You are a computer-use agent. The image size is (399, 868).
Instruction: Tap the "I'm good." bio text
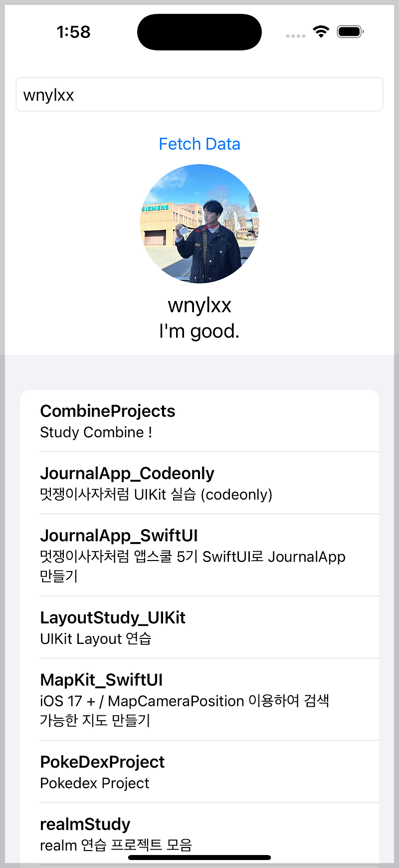click(x=199, y=331)
